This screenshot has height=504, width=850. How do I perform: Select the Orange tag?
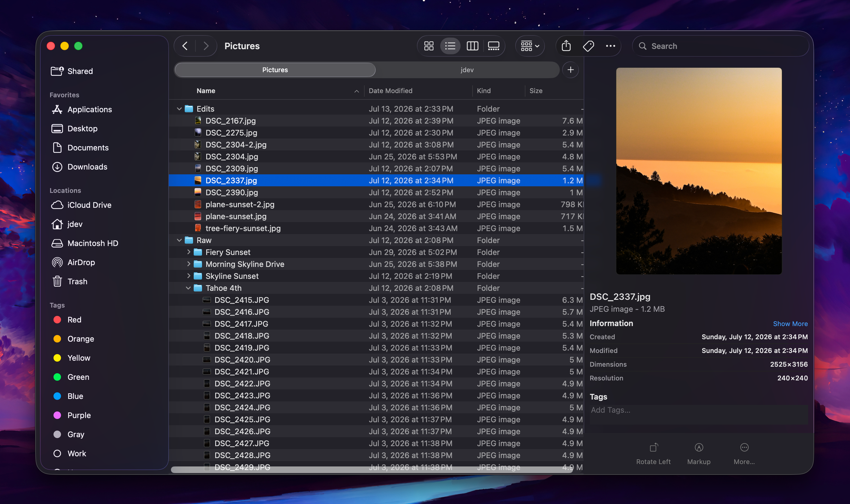point(80,339)
